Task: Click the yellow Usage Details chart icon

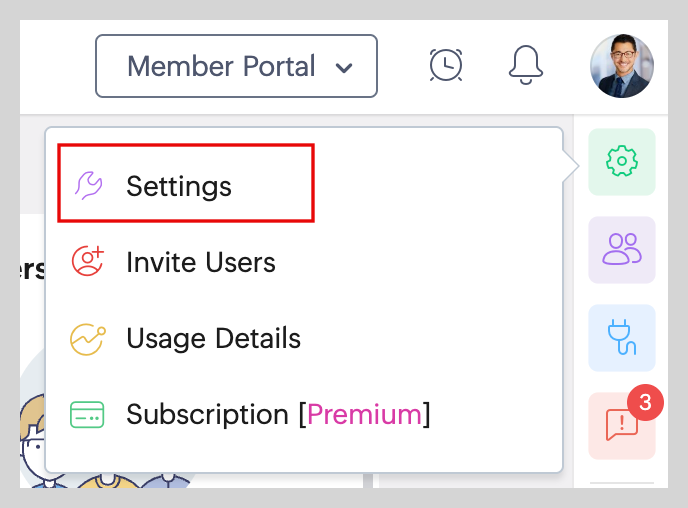Action: [x=88, y=338]
